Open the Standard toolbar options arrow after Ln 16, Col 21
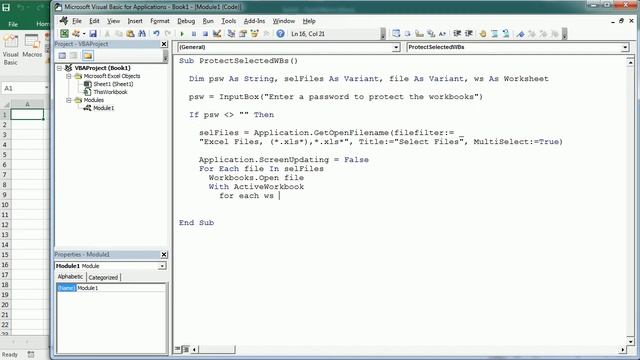Screen dimensions: 640x360 pos(382,34)
